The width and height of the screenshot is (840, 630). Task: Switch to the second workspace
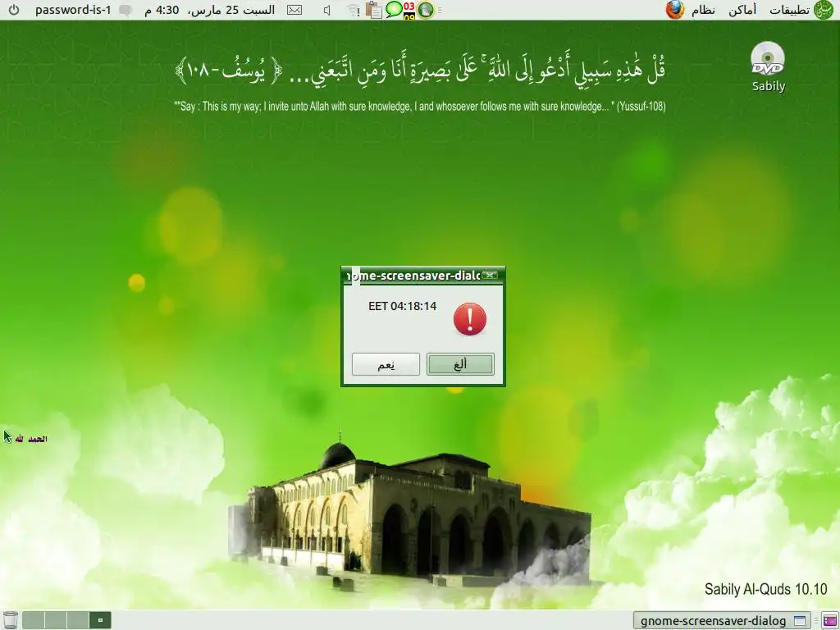coord(55,620)
